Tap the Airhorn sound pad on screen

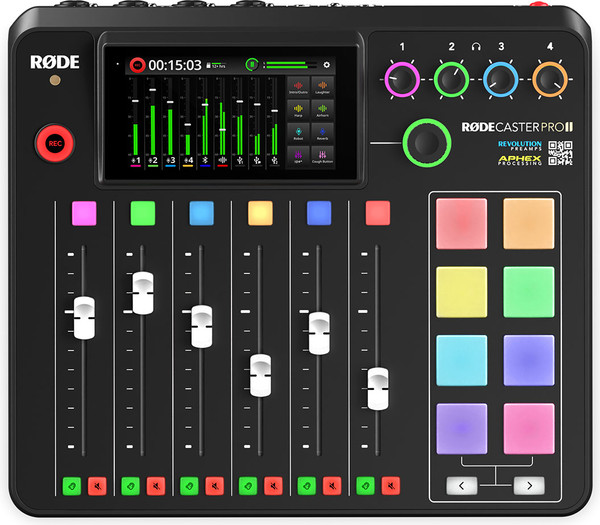point(322,109)
